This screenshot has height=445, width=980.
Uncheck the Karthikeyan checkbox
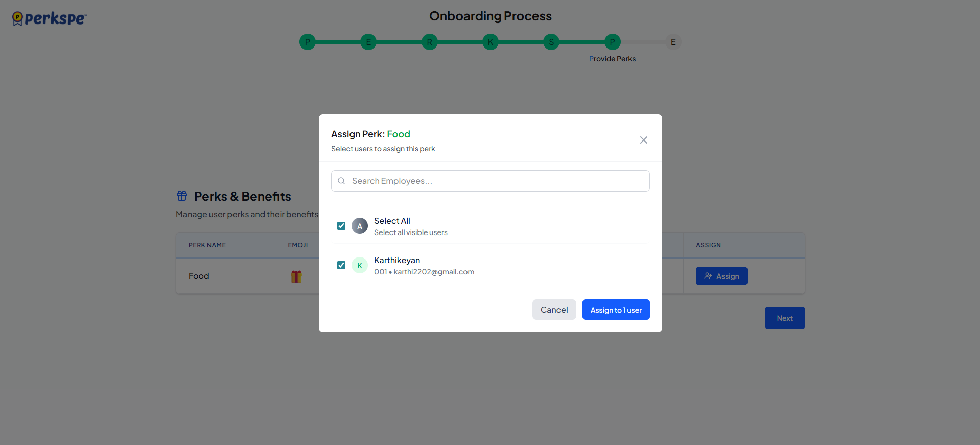pyautogui.click(x=341, y=265)
